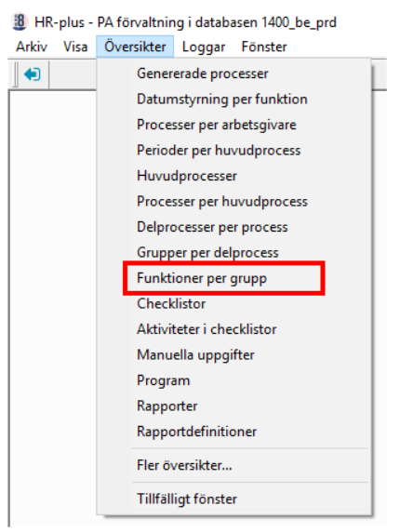Screen dimensions: 400x532
Task: Select Delprocesser per process entry
Action: point(234,227)
